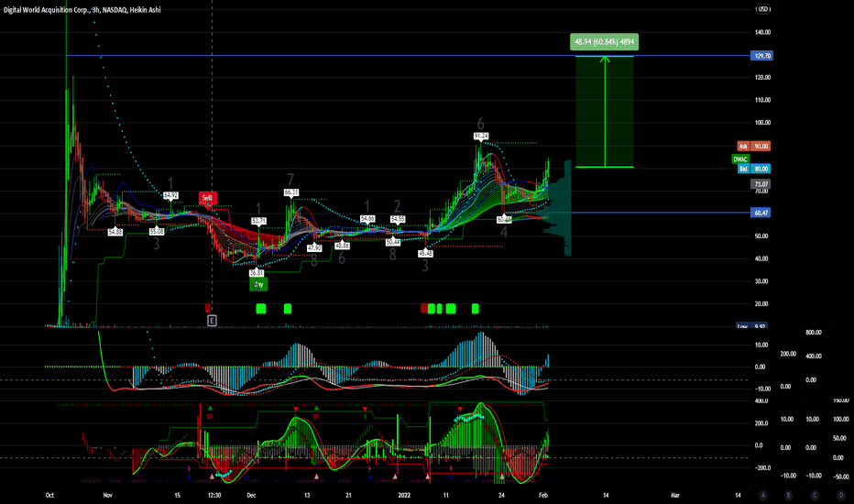Click the 120.00 price axis value
854x504 pixels.
click(762, 77)
